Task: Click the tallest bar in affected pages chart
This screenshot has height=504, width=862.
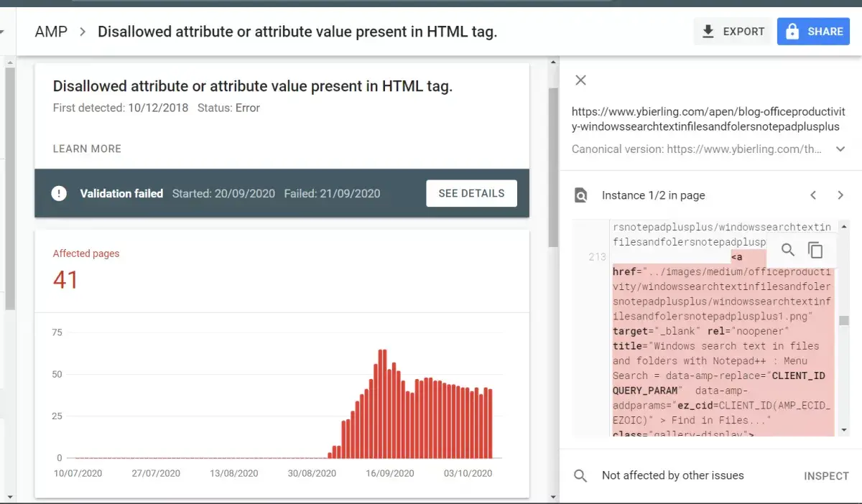Action: click(382, 403)
